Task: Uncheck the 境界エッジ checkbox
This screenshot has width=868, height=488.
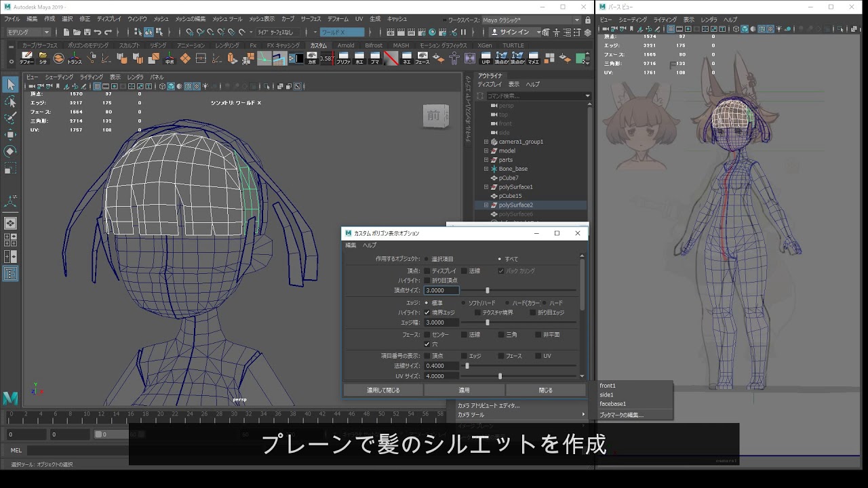Action: (x=427, y=312)
